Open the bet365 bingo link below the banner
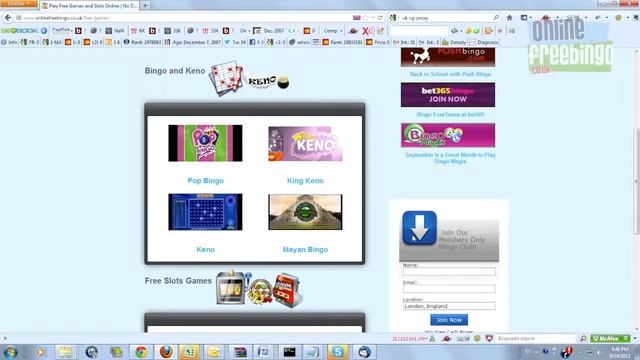This screenshot has width=640, height=360. pos(450,115)
